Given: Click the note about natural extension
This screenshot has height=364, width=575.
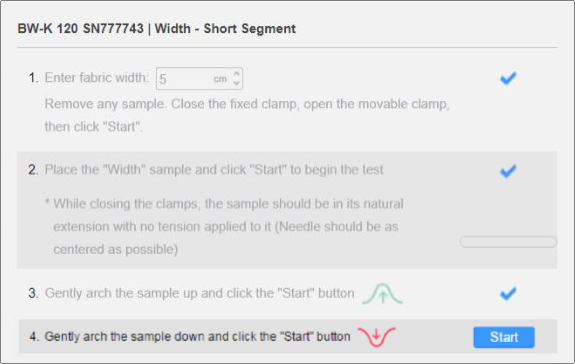Looking at the screenshot, I should coord(224,227).
